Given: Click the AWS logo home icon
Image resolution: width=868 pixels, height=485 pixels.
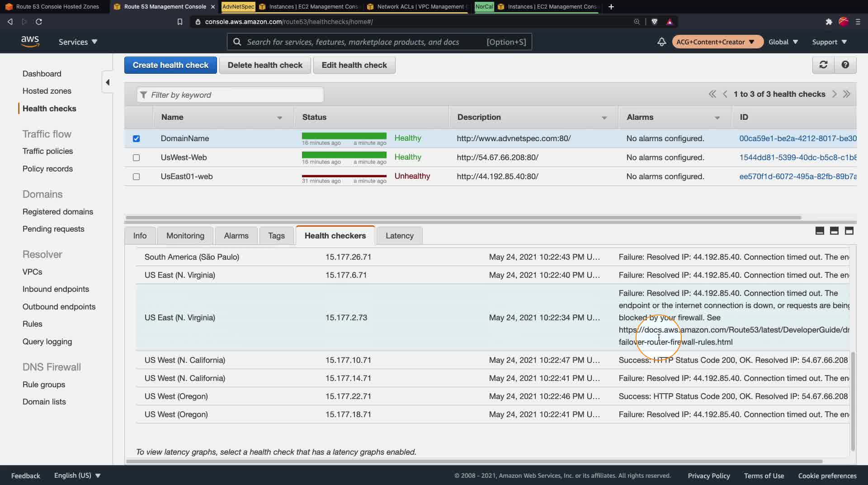Looking at the screenshot, I should [30, 42].
